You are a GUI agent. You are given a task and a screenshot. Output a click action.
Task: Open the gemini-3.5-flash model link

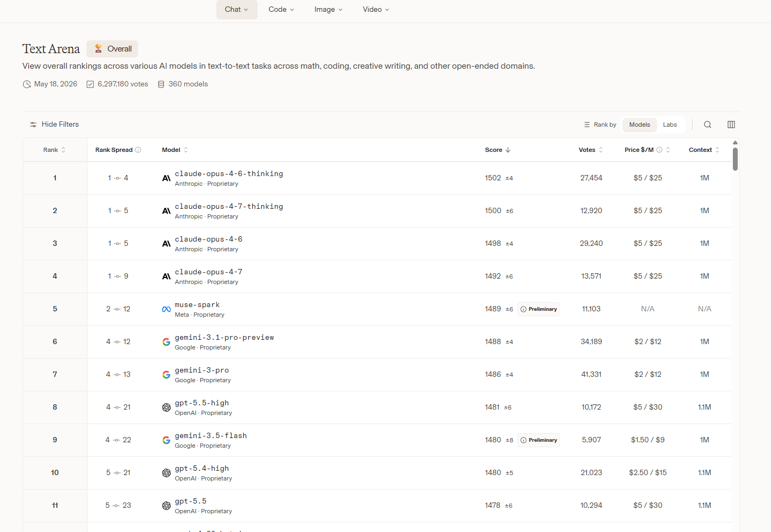point(211,436)
